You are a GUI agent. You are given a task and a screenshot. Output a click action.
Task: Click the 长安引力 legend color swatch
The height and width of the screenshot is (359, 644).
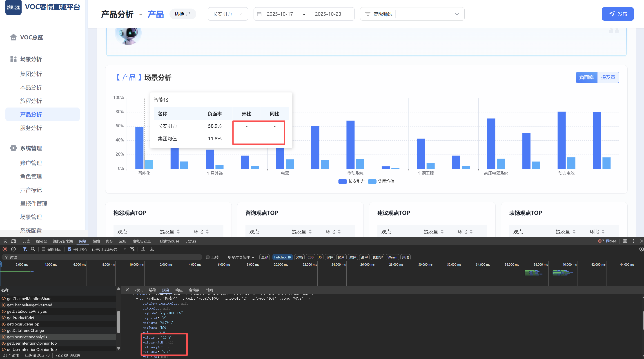click(342, 181)
